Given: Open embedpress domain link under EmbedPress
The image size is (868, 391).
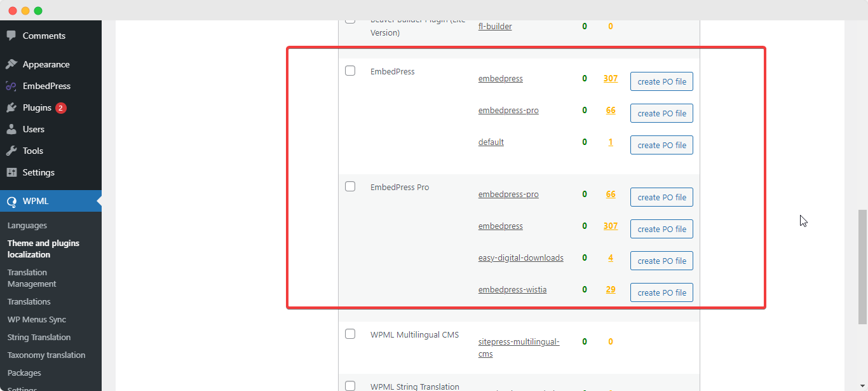Looking at the screenshot, I should click(x=501, y=79).
